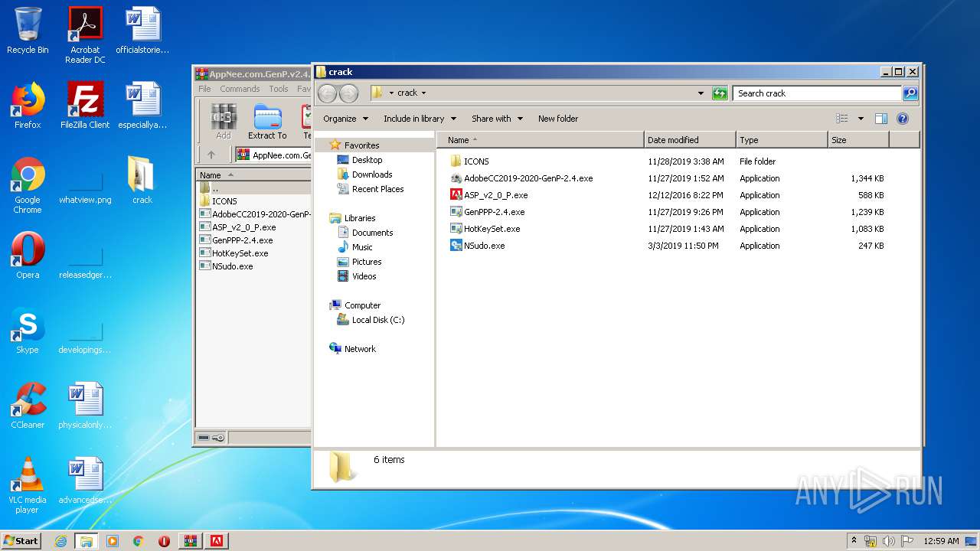980x551 pixels.
Task: Select Local Disk (C:)
Action: click(377, 320)
